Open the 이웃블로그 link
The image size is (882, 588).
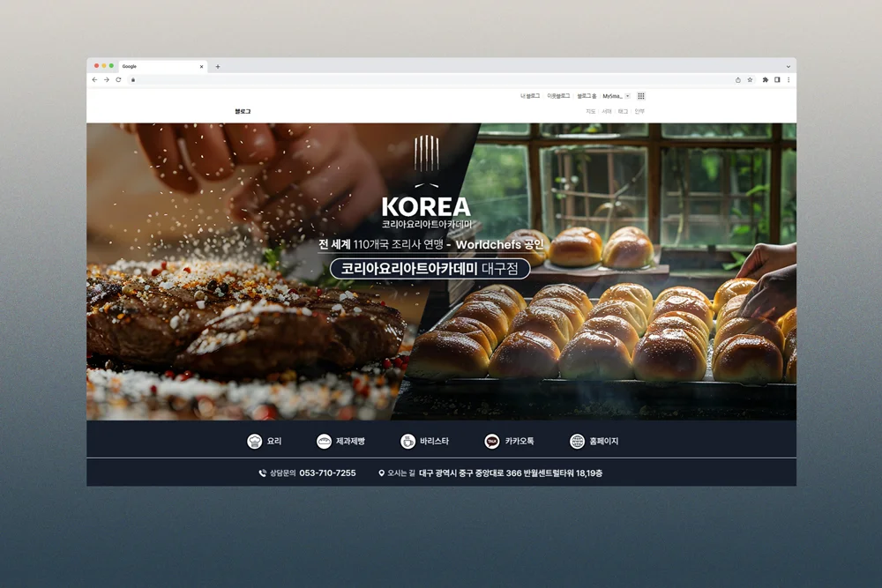coord(558,96)
